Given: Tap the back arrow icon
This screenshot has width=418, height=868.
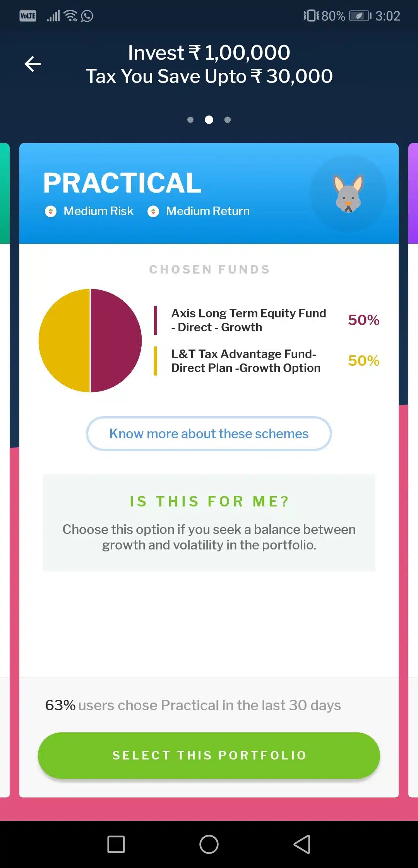Looking at the screenshot, I should coord(33,64).
